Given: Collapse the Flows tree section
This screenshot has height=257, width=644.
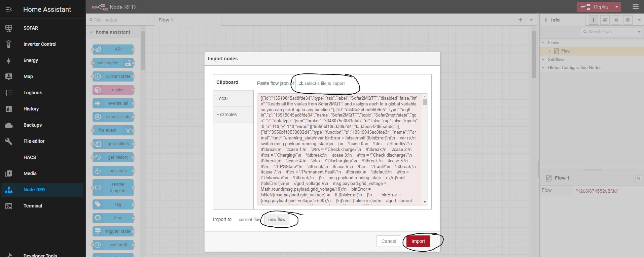Looking at the screenshot, I should (x=543, y=43).
